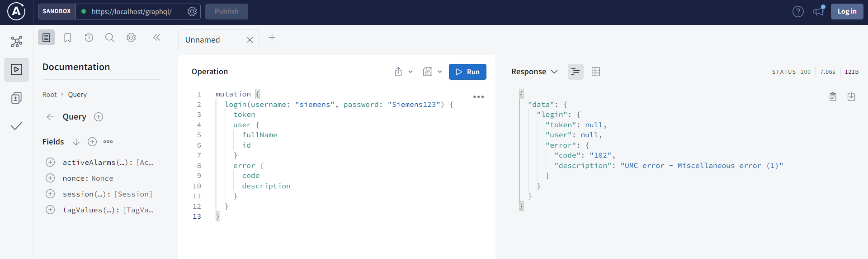Open the checks checkmark icon in sidebar
Viewport: 868px width, 259px height.
(16, 126)
